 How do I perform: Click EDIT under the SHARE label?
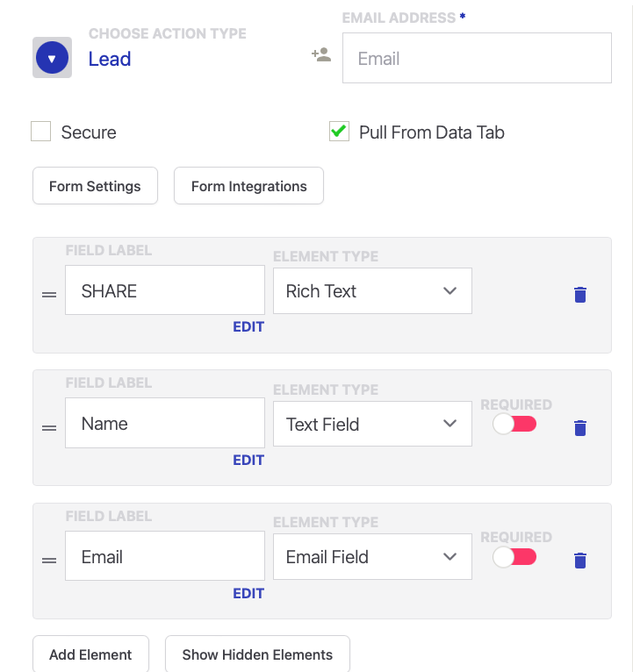tap(248, 326)
